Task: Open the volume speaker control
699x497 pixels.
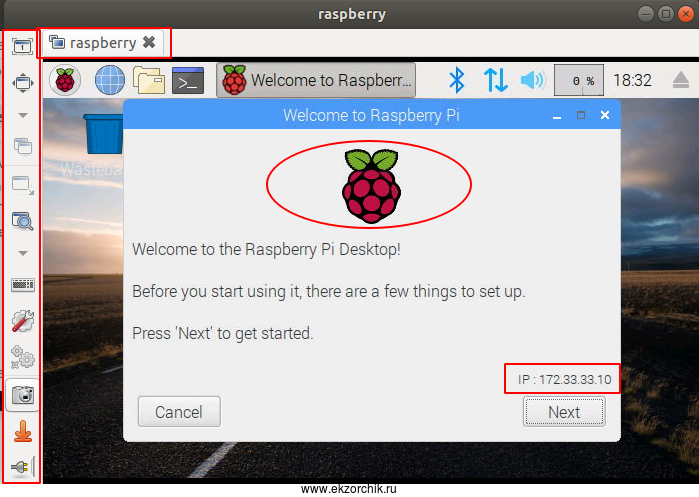Action: (x=532, y=80)
